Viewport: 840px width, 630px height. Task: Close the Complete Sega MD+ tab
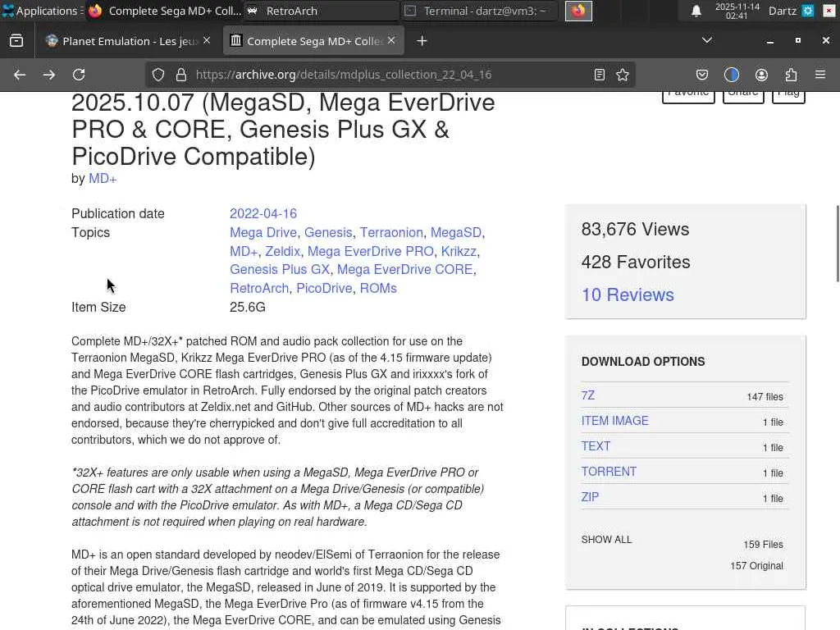point(391,41)
